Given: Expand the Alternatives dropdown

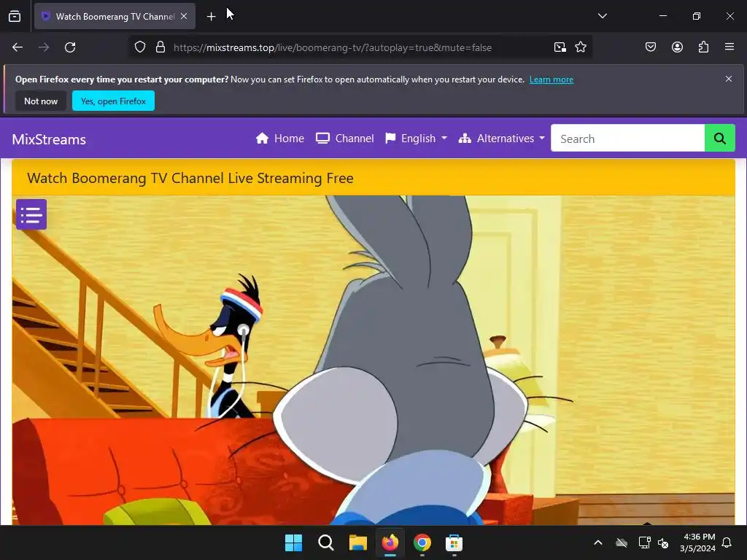Looking at the screenshot, I should (x=502, y=139).
